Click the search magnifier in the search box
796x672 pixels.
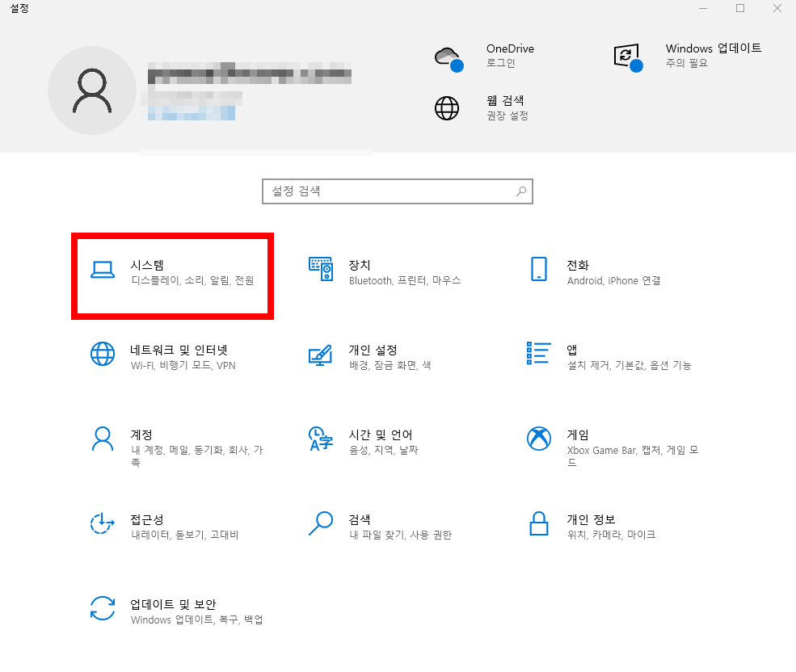point(521,191)
